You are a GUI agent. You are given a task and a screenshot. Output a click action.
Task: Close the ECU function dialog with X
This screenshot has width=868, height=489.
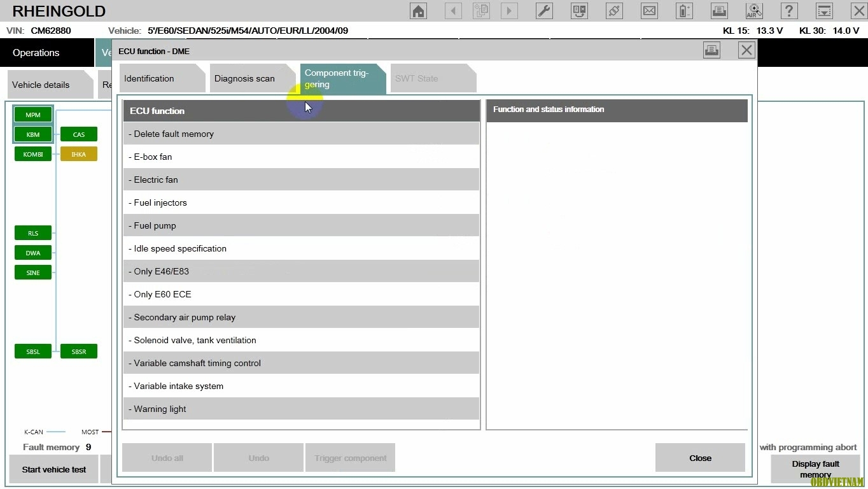pyautogui.click(x=746, y=50)
